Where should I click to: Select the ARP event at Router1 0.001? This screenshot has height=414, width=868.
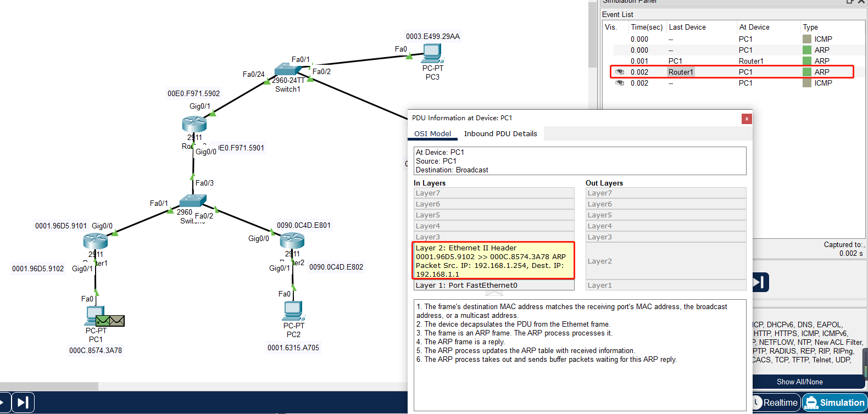pyautogui.click(x=733, y=61)
